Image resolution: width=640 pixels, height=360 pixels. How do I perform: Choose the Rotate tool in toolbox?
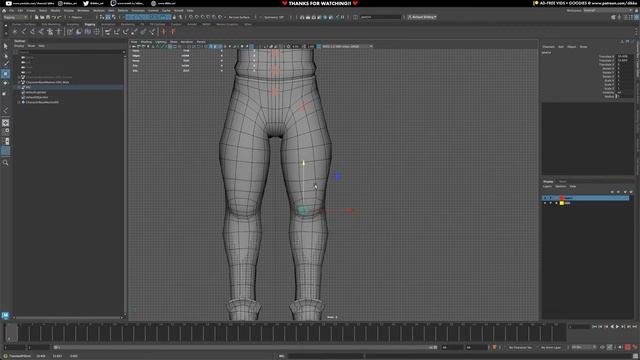tap(5, 83)
